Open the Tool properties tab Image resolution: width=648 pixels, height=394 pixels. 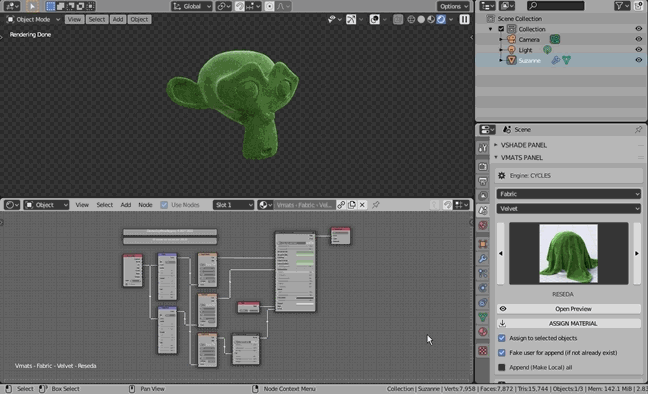point(483,148)
